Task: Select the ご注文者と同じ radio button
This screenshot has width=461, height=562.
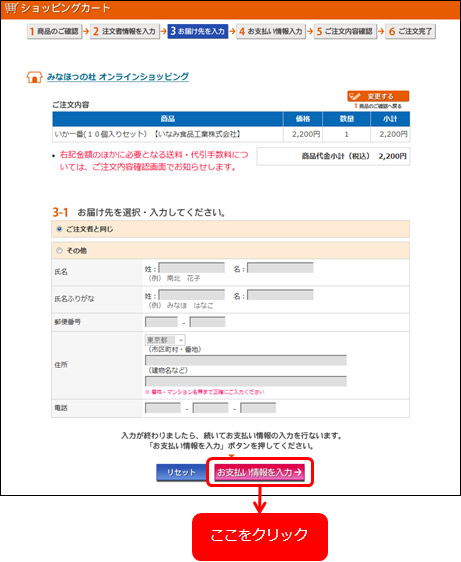Action: click(60, 229)
